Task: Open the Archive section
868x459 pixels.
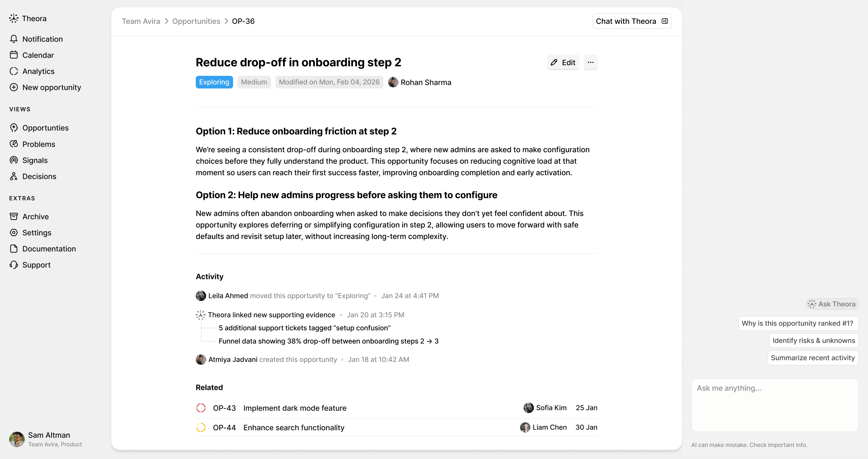Action: pyautogui.click(x=35, y=216)
